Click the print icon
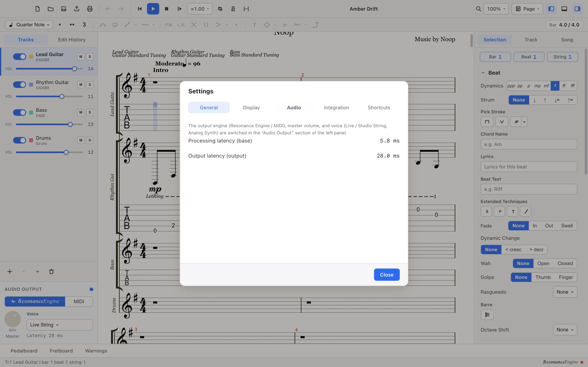 [90, 9]
